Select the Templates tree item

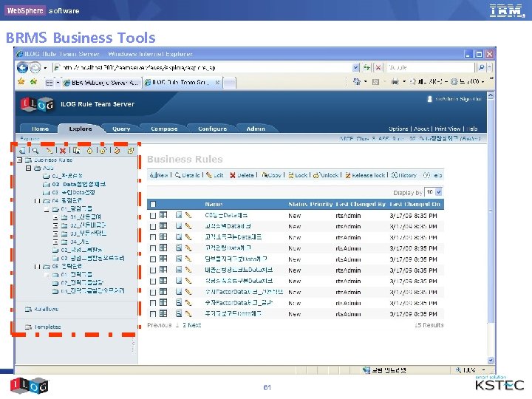coord(47,327)
